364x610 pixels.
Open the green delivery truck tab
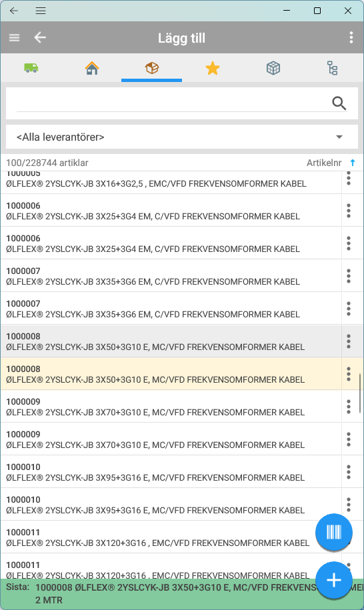[x=31, y=68]
